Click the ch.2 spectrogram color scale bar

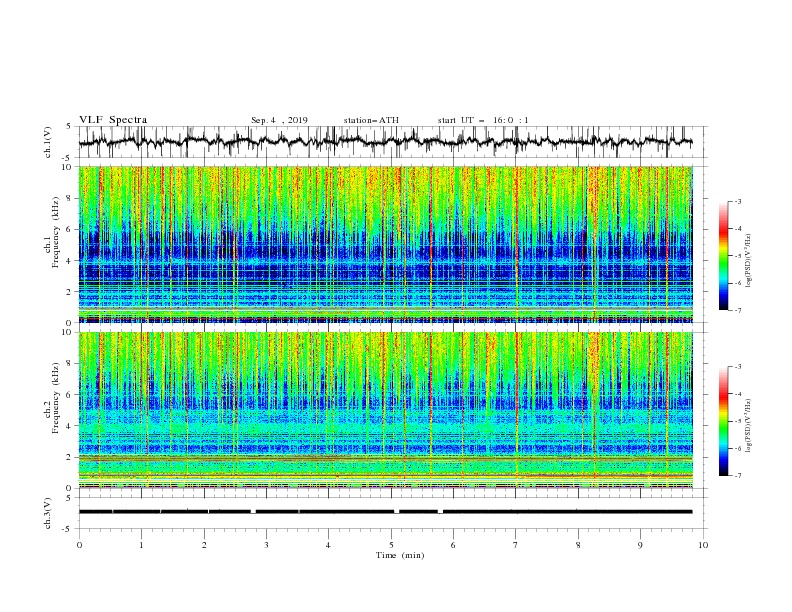click(723, 421)
